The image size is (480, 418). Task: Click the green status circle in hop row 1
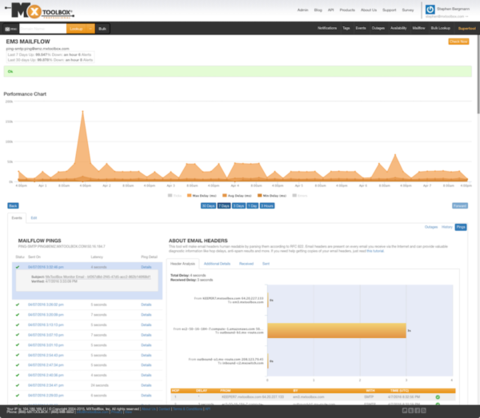[438, 397]
